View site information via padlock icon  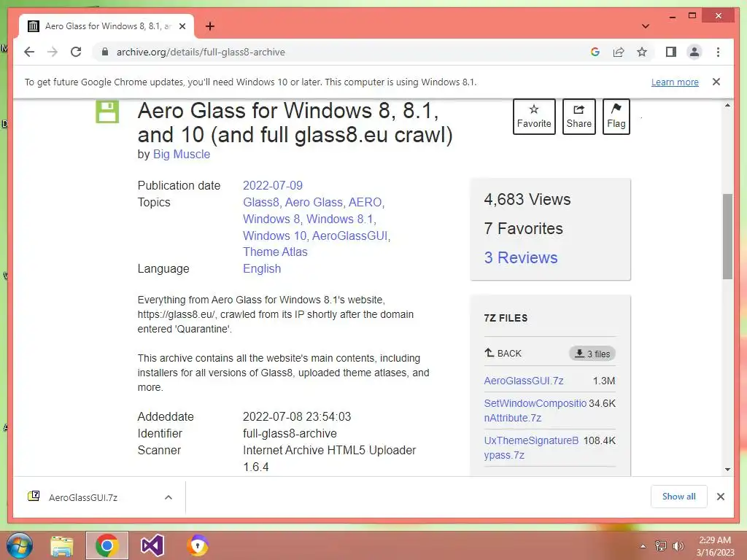click(105, 52)
